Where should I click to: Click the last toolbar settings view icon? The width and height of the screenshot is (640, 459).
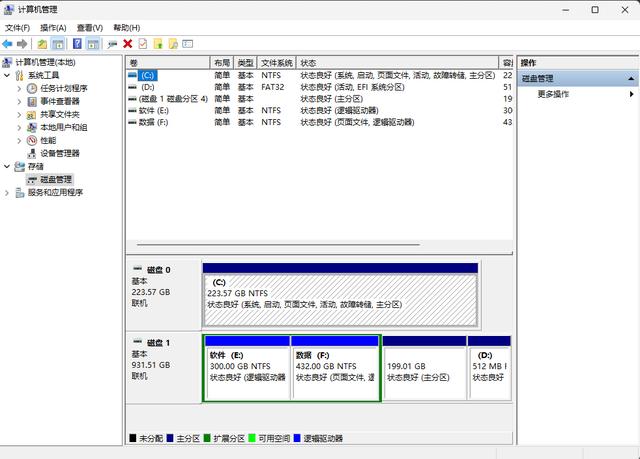tap(187, 44)
